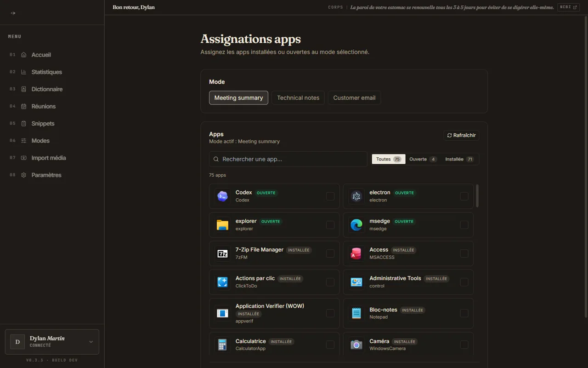This screenshot has width=588, height=368.
Task: Check the Calculatrice checkbox
Action: pyautogui.click(x=330, y=345)
